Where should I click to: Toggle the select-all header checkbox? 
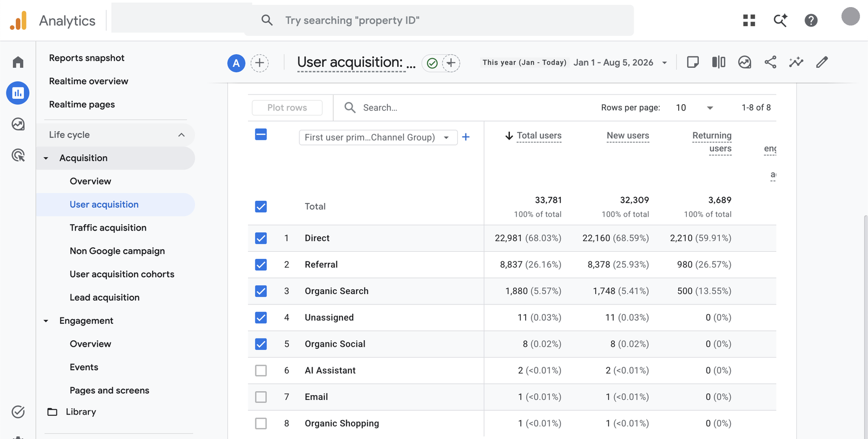click(261, 135)
